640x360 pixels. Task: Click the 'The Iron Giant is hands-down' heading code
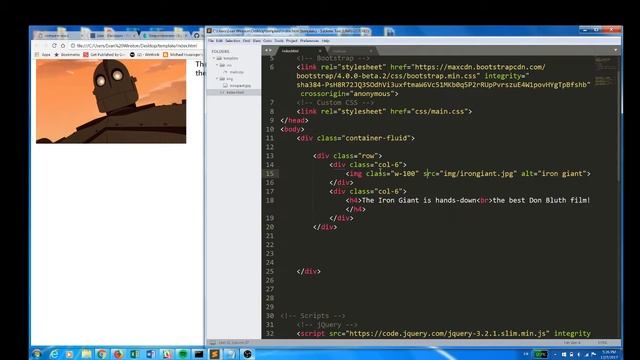(x=419, y=200)
